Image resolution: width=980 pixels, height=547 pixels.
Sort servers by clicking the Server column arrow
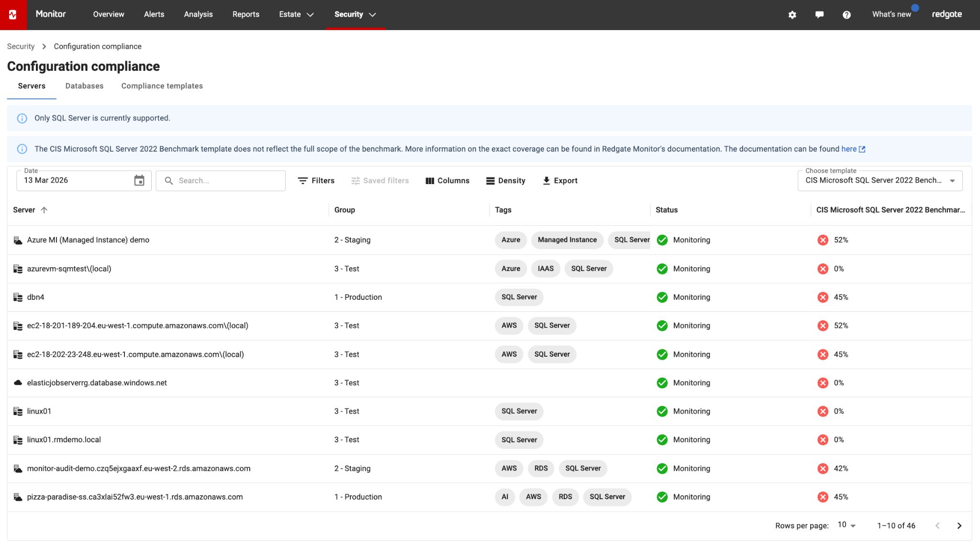(45, 210)
